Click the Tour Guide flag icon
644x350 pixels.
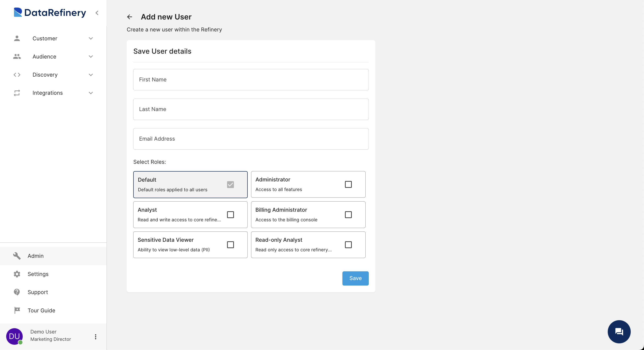pos(17,310)
